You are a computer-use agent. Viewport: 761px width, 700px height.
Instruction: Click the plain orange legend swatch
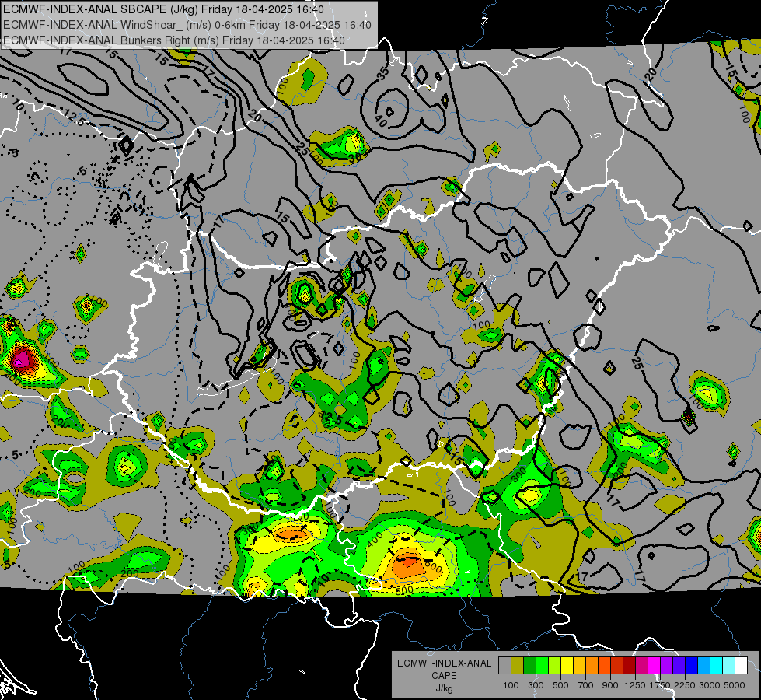592,666
